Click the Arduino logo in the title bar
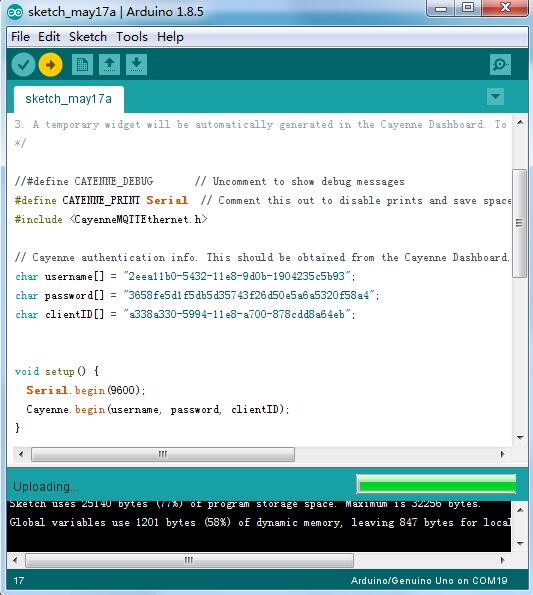This screenshot has height=595, width=533. point(15,12)
